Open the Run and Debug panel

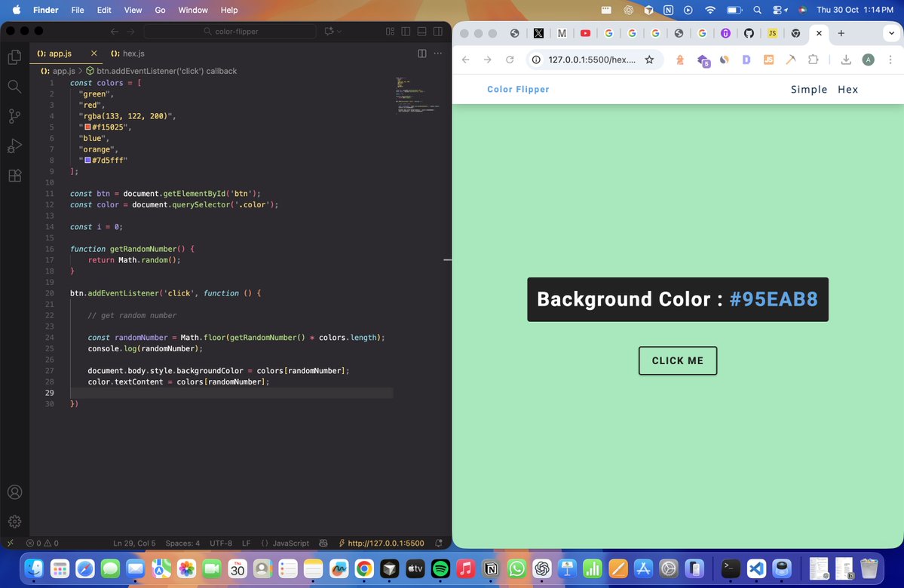[x=14, y=145]
